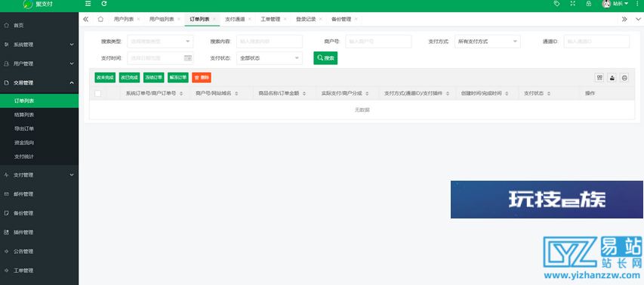Open the tab options chevron dropdown
Viewport: 644px width, 285px height.
[638, 19]
